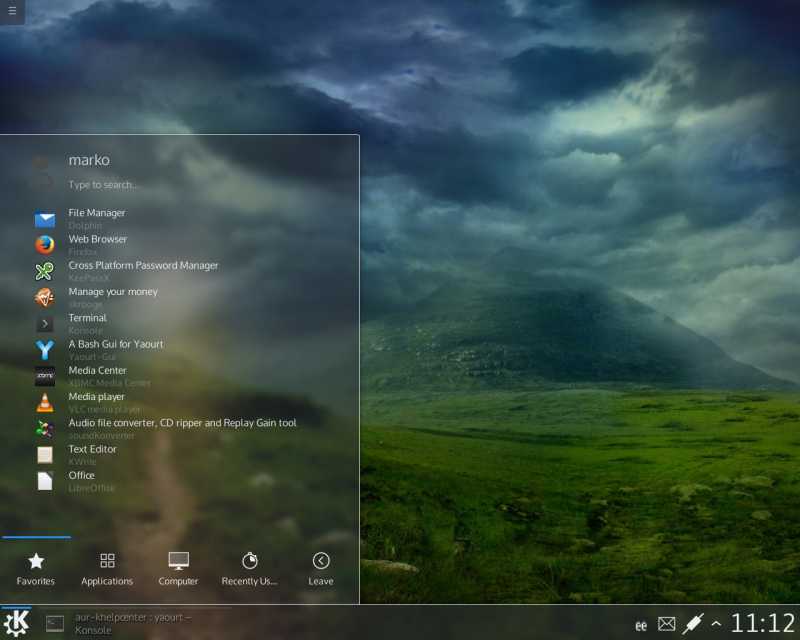
Task: Launch Firefox Web Browser icon
Action: pyautogui.click(x=45, y=245)
